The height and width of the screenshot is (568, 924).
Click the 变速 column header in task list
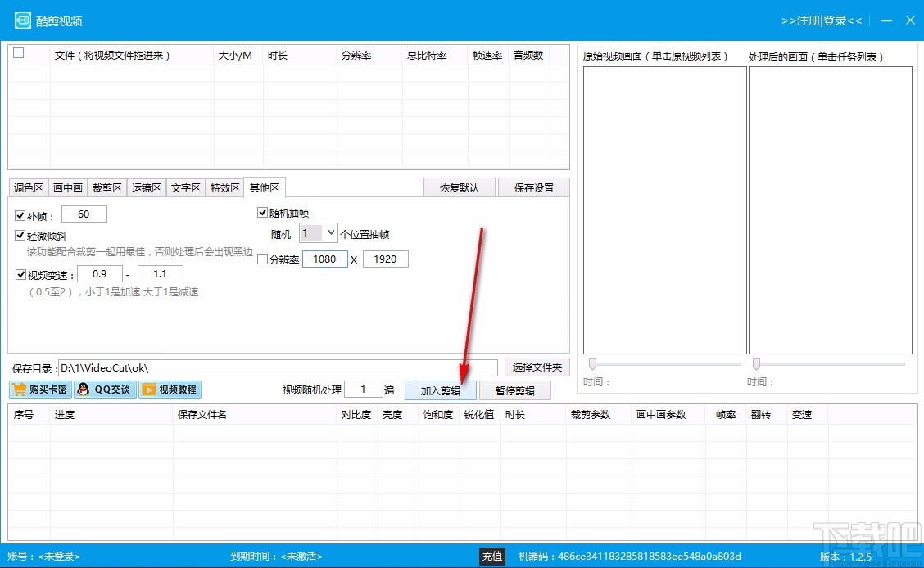(808, 414)
